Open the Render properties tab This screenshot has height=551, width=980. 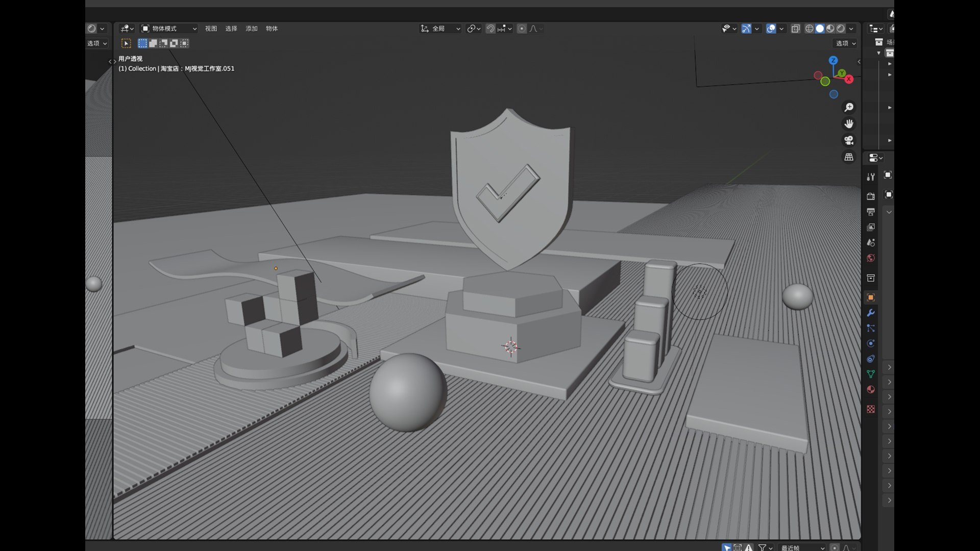[x=871, y=196]
